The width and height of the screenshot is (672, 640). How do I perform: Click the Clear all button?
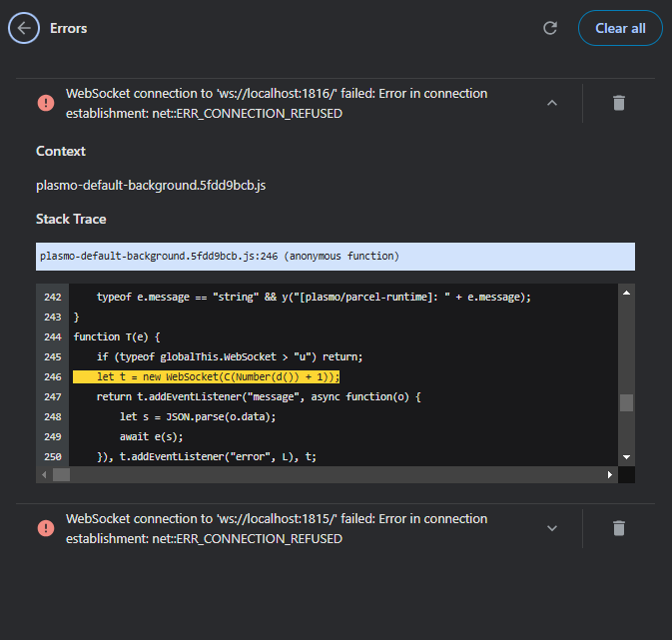point(620,28)
